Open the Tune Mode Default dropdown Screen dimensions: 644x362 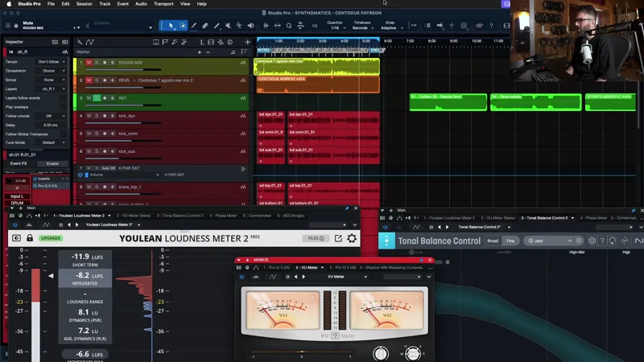point(51,142)
